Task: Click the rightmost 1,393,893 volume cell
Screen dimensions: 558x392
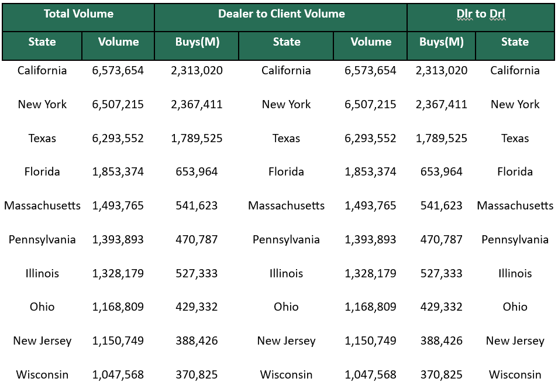Action: tap(371, 240)
